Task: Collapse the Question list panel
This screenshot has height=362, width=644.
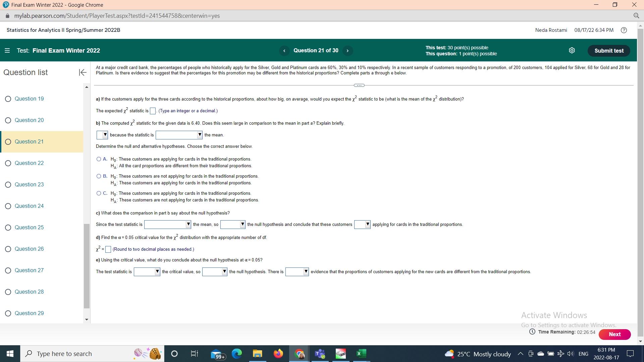Action: point(82,72)
